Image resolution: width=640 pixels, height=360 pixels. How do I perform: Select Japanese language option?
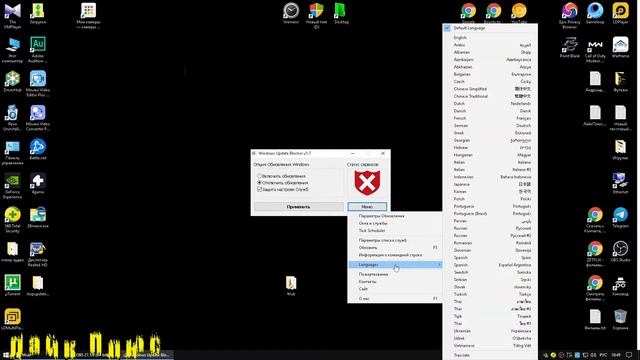[490, 184]
